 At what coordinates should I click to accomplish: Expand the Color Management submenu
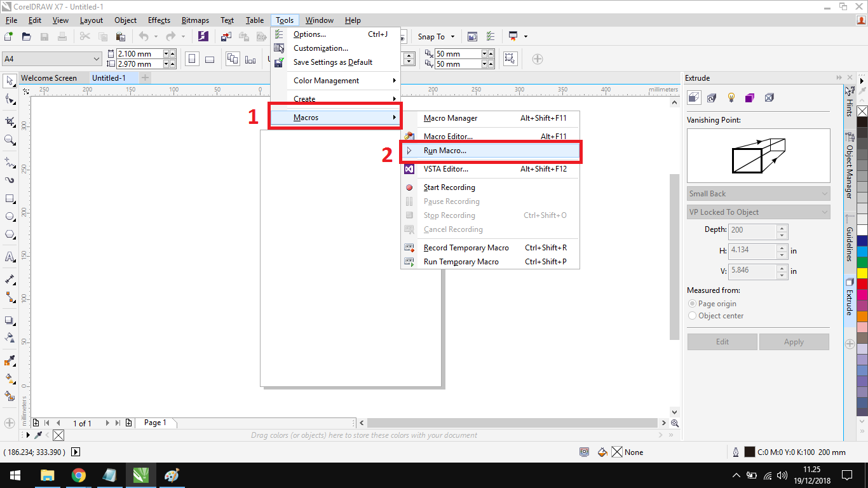point(336,81)
